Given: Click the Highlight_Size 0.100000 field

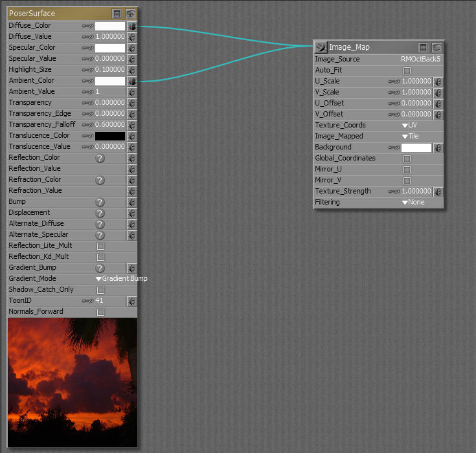Looking at the screenshot, I should 110,70.
